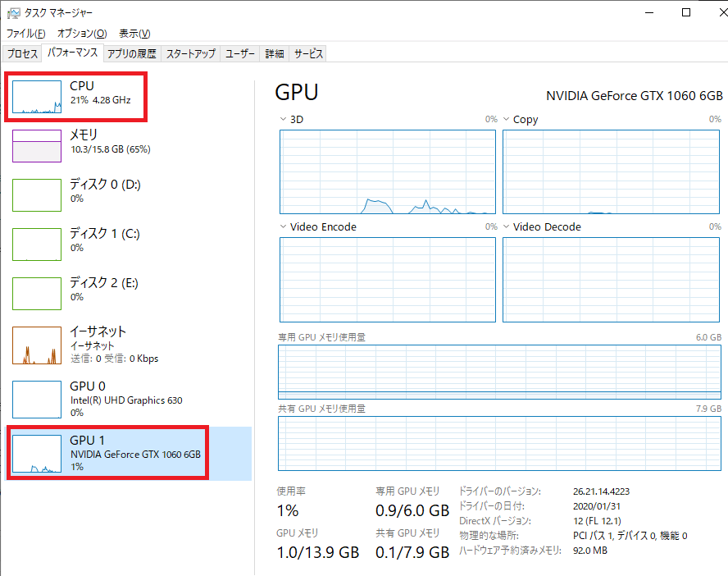Image resolution: width=728 pixels, height=576 pixels.
Task: Select ディスク 1 (C:) thumbnail graph
Action: [37, 245]
